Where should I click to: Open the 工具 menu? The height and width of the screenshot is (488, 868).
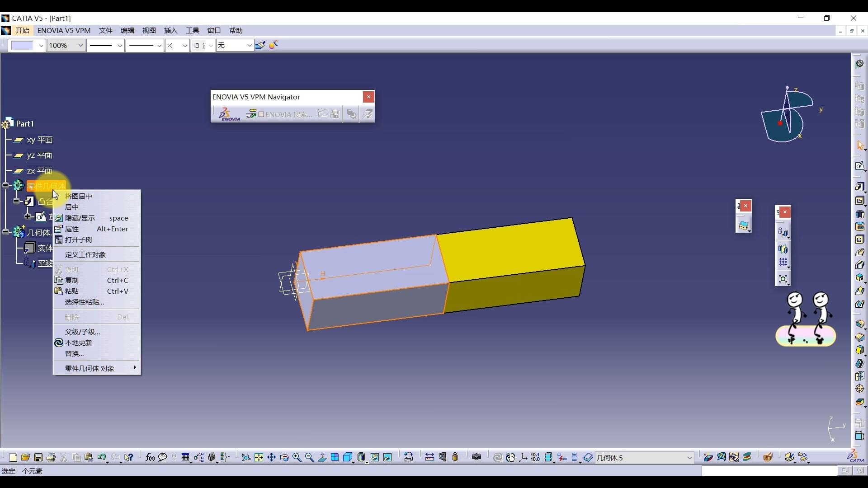coord(192,30)
